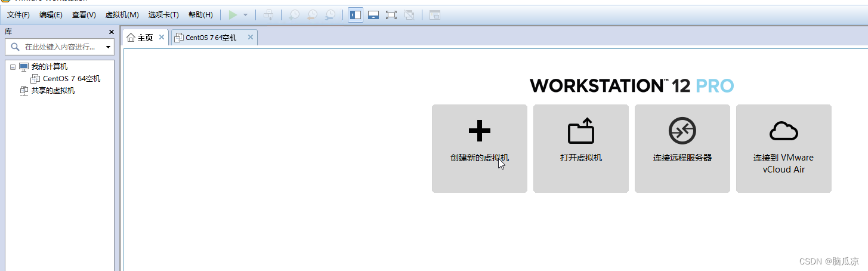The height and width of the screenshot is (271, 868).
Task: Close the 主页 tab
Action: click(162, 38)
